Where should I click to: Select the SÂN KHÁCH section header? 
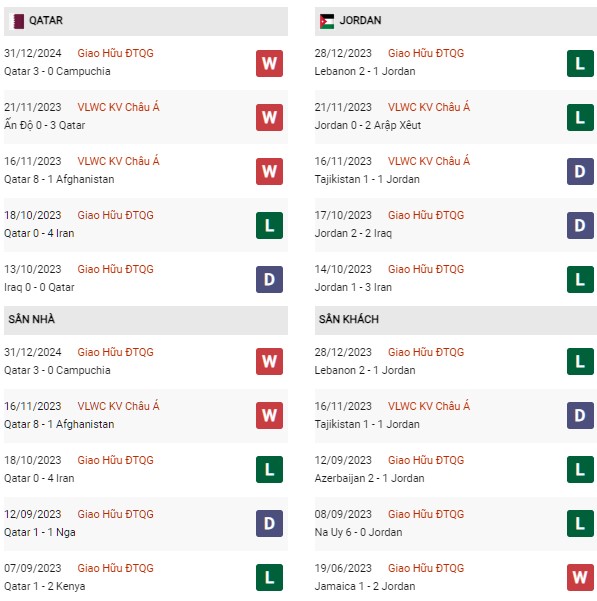point(456,320)
